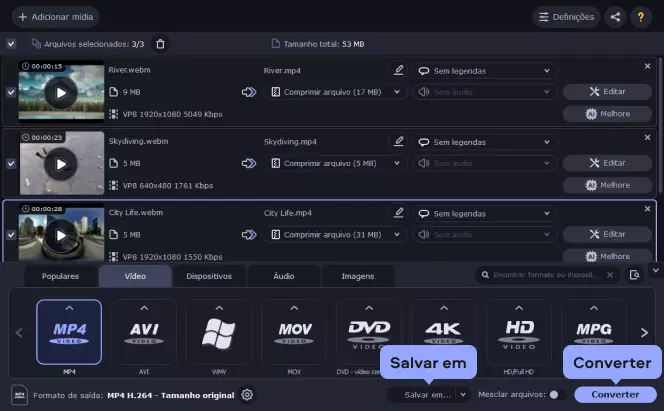Click the trash delete selected files icon
664x411 pixels.
[x=160, y=44]
